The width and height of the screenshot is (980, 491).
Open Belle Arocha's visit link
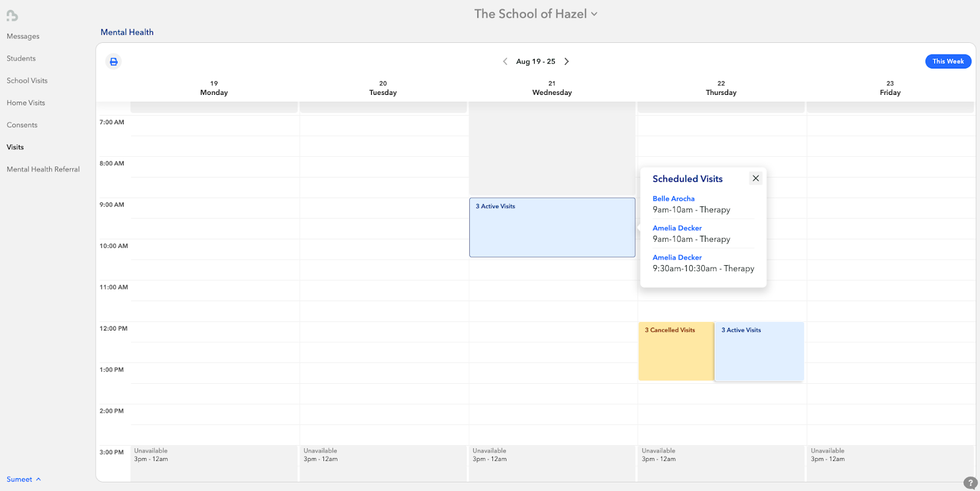coord(673,199)
